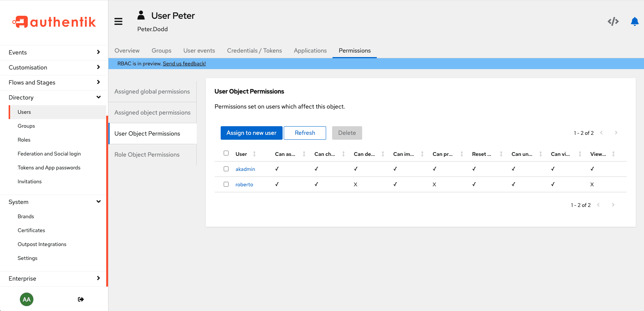Sort table by User column
Screen dimensions: 644x311
click(x=254, y=154)
